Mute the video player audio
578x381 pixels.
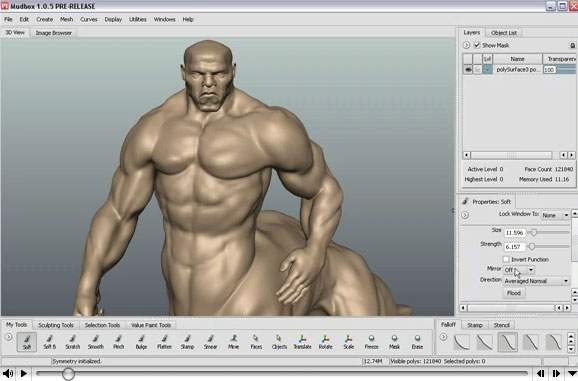click(x=8, y=373)
